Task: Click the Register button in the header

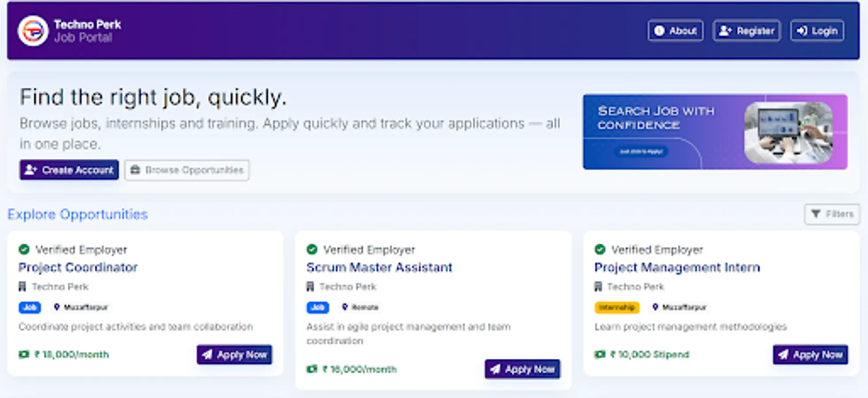Action: click(x=746, y=31)
